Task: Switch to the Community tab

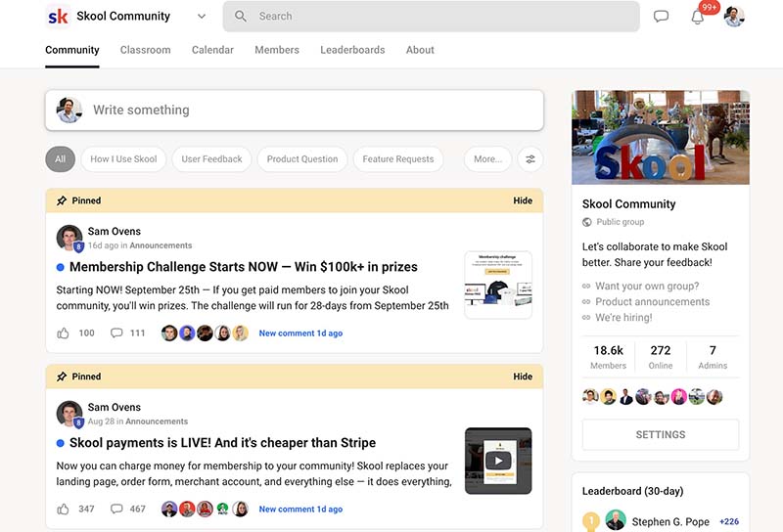Action: [x=71, y=50]
